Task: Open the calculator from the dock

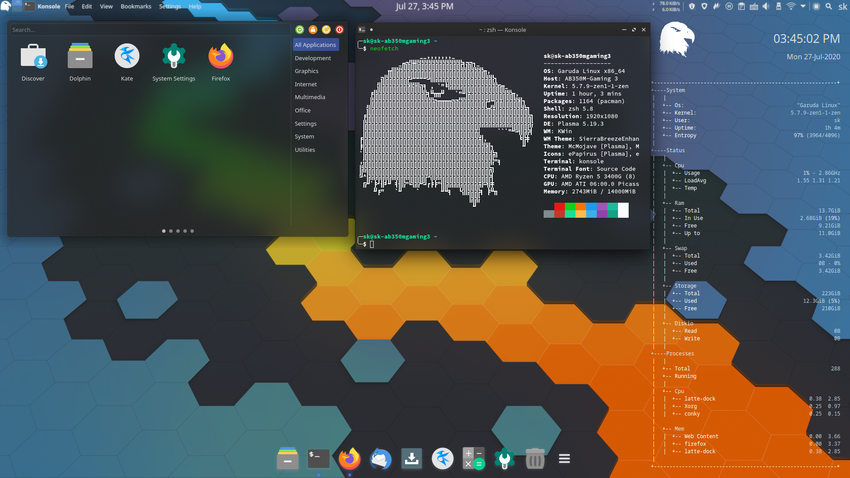Action: (473, 458)
